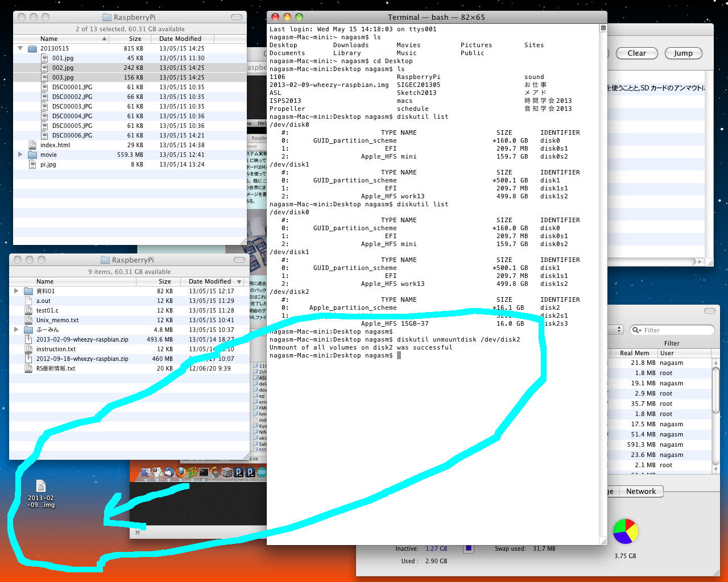Click the Terminal command prompt cursor

coord(399,355)
